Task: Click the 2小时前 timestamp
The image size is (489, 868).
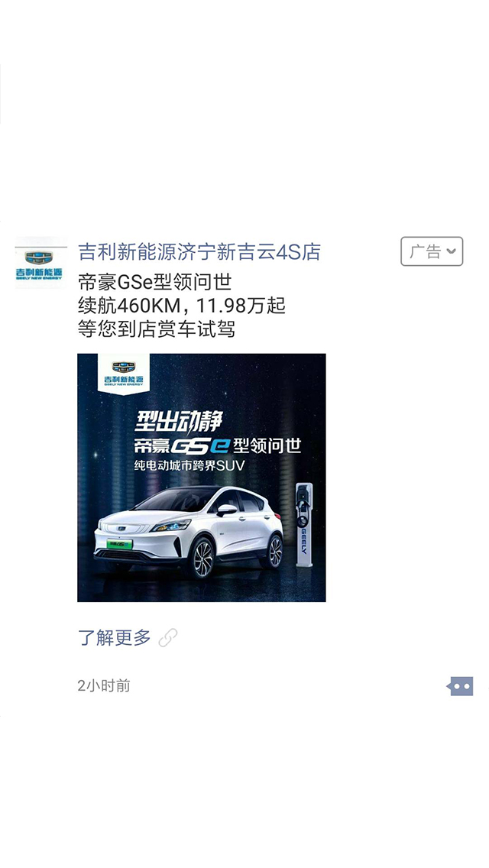Action: pos(104,686)
